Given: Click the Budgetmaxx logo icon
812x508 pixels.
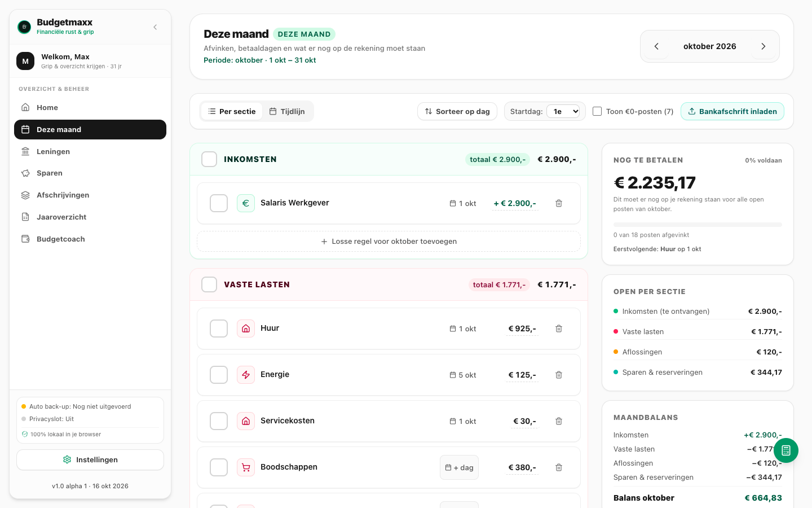Looking at the screenshot, I should point(24,27).
